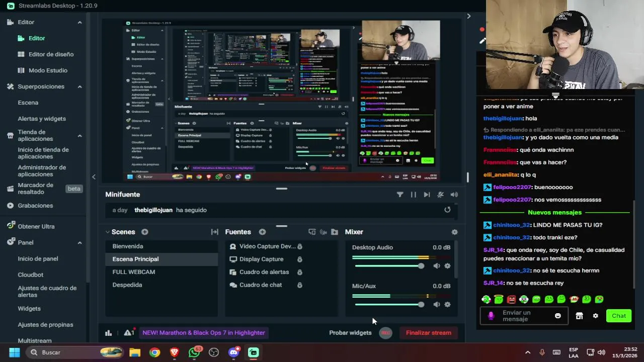Image resolution: width=644 pixels, height=362 pixels.
Task: Expand the Scenes collection dropdown arrow
Action: tap(107, 232)
